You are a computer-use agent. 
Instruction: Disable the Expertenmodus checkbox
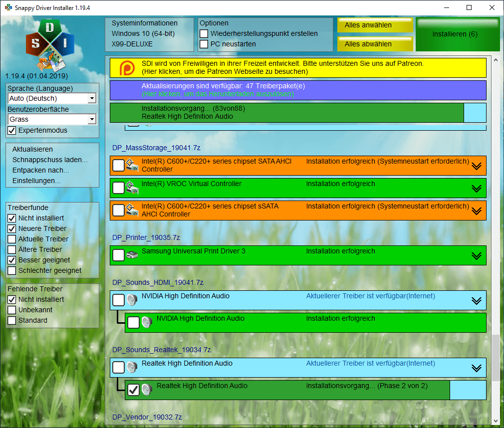tap(12, 131)
